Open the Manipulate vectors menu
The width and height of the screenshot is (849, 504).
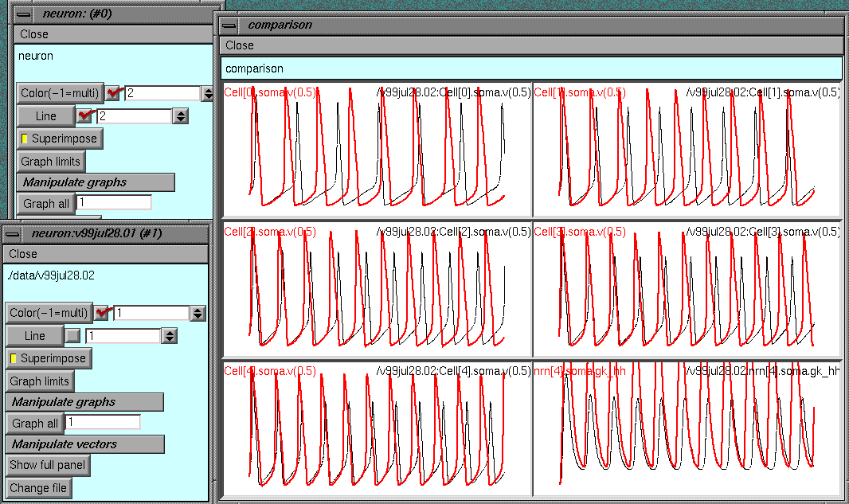coord(84,444)
